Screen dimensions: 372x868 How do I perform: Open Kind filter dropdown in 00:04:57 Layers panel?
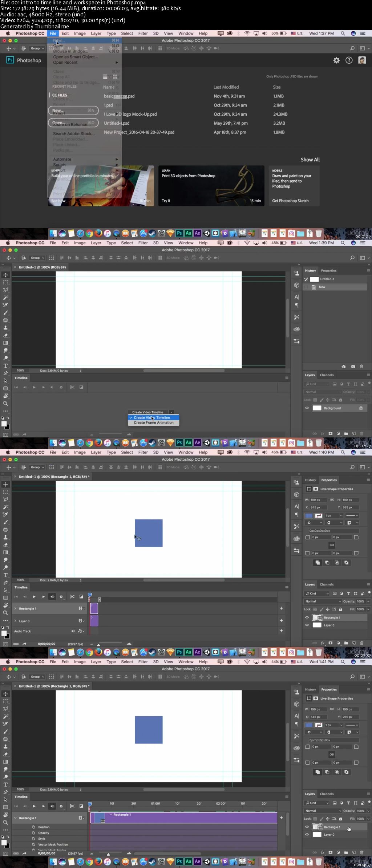317,803
